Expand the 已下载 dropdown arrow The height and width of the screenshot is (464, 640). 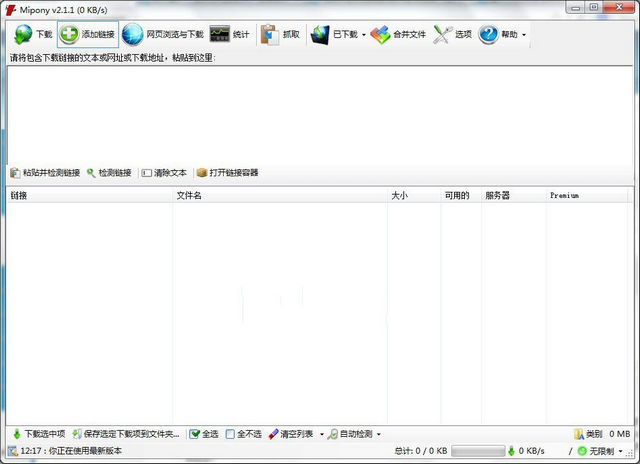tap(364, 35)
